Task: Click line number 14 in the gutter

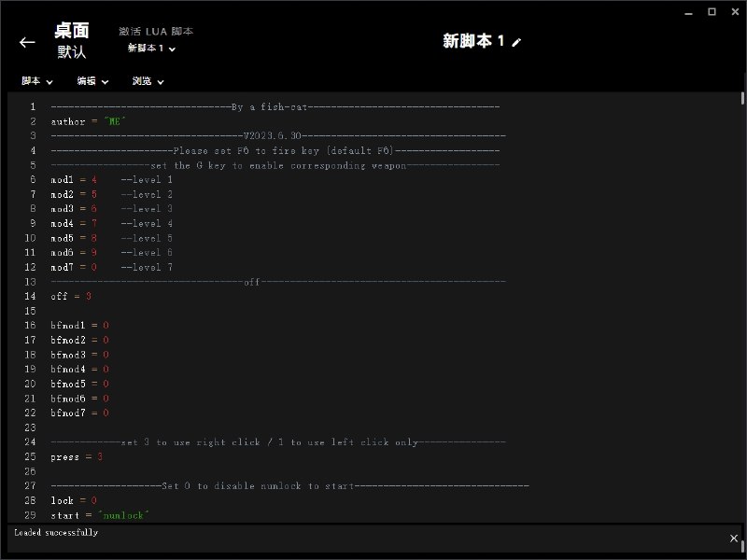Action: coord(32,296)
